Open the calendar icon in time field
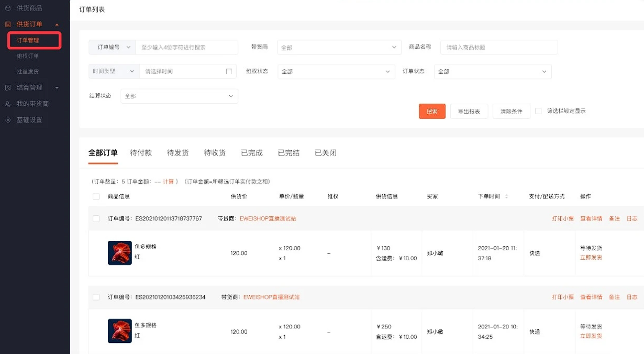Screen dimensions: 644x354 click(229, 71)
